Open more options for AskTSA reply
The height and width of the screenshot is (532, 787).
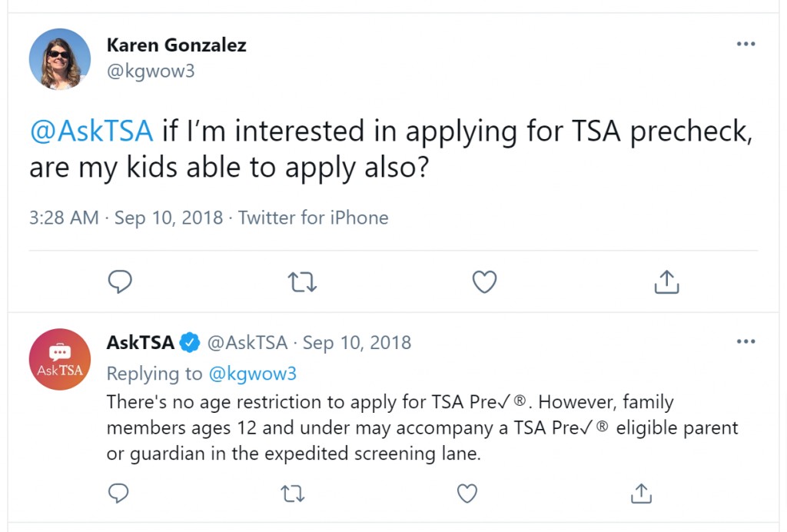point(745,342)
